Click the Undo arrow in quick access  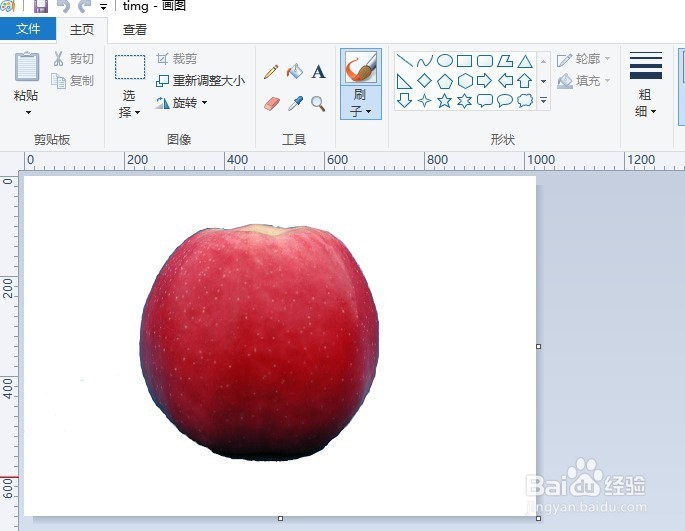64,6
